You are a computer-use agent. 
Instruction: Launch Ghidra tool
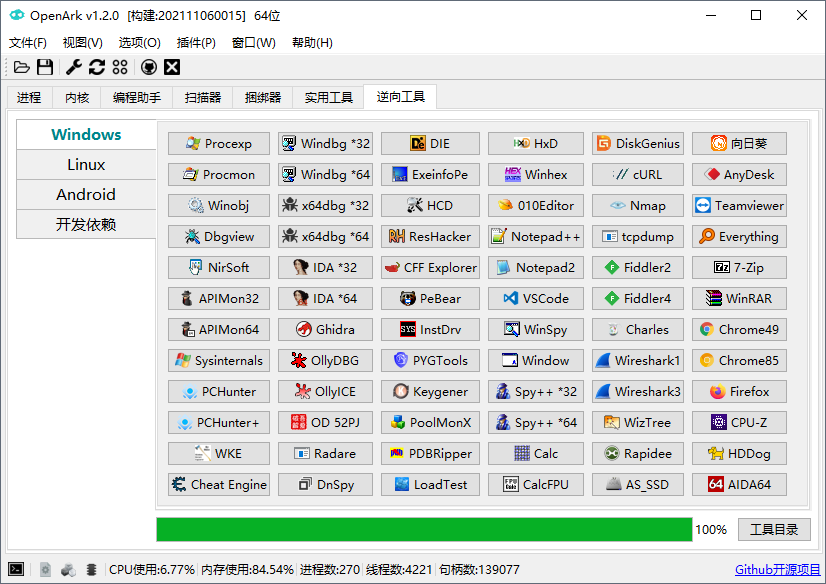tap(326, 330)
